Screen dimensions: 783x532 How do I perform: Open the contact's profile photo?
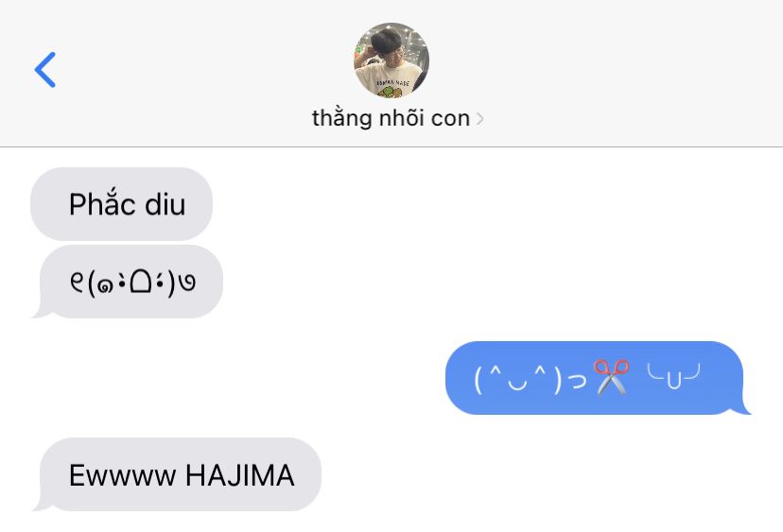[391, 60]
